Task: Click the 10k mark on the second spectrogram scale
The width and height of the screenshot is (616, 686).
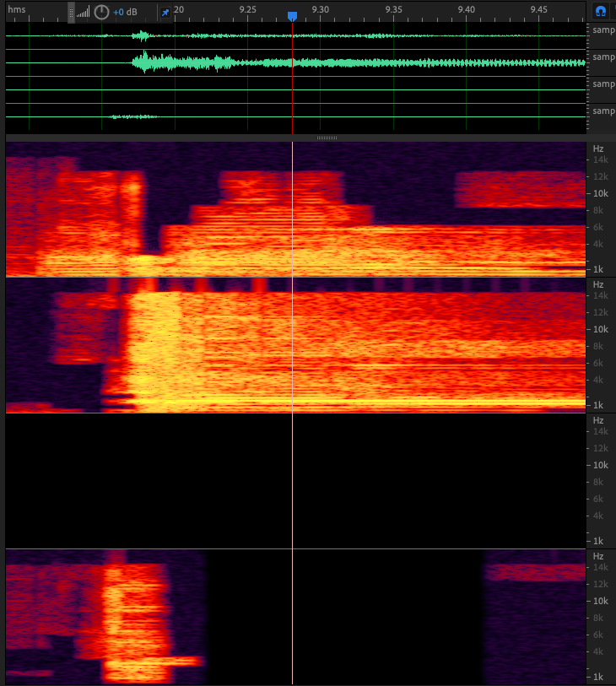Action: (598, 329)
